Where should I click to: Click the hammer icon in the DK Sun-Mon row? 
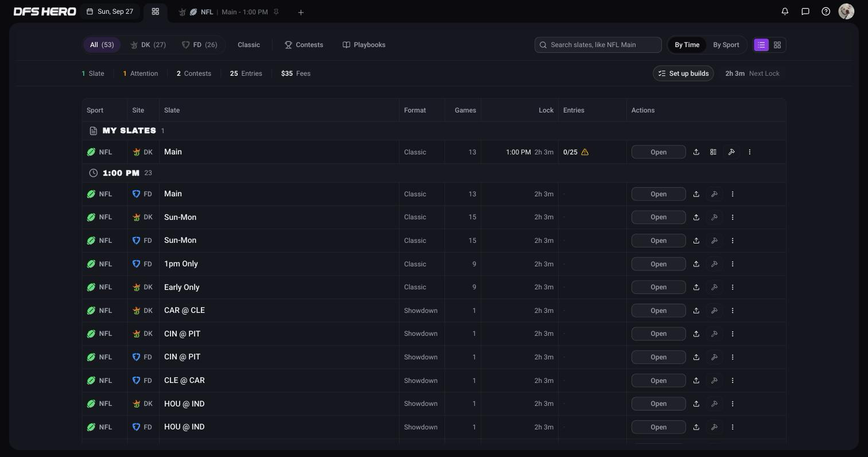[x=714, y=217]
